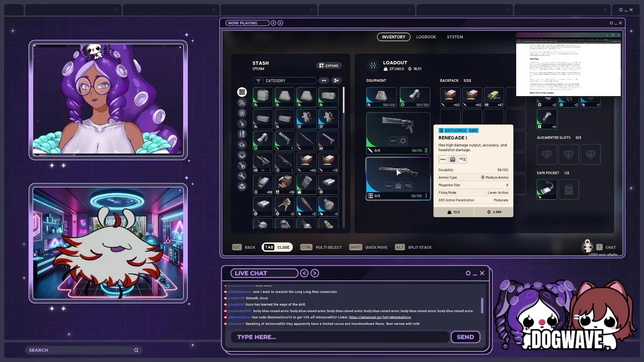Click the third Augmented Slots diamond
The image size is (644, 362).
pos(591,154)
